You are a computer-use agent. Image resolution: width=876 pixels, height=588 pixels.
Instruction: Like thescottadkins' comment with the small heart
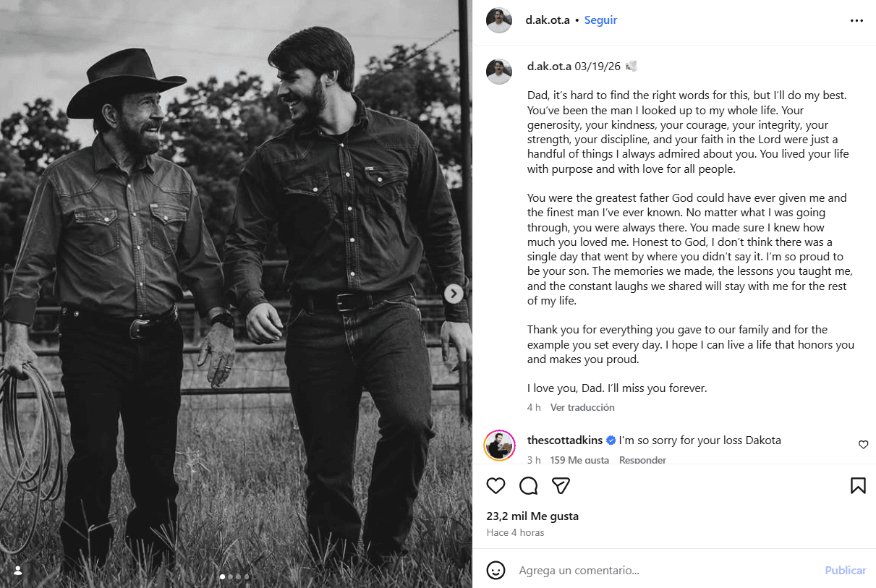pos(863,445)
